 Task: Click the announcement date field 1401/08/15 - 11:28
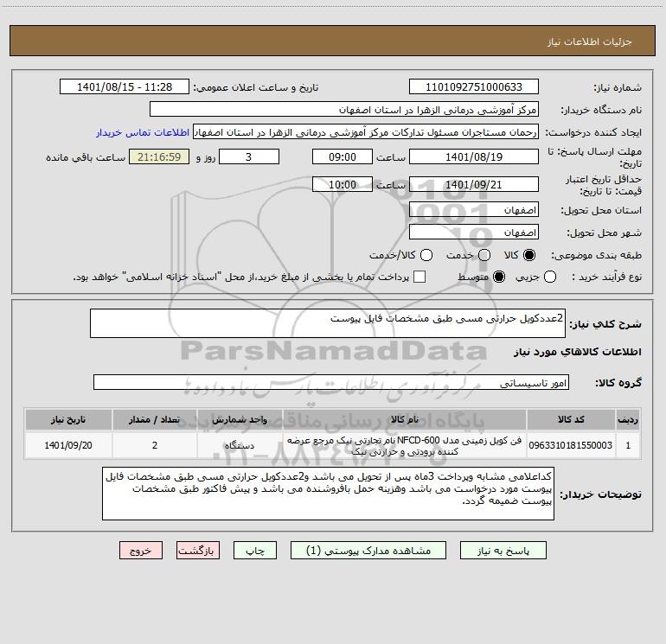[x=125, y=87]
